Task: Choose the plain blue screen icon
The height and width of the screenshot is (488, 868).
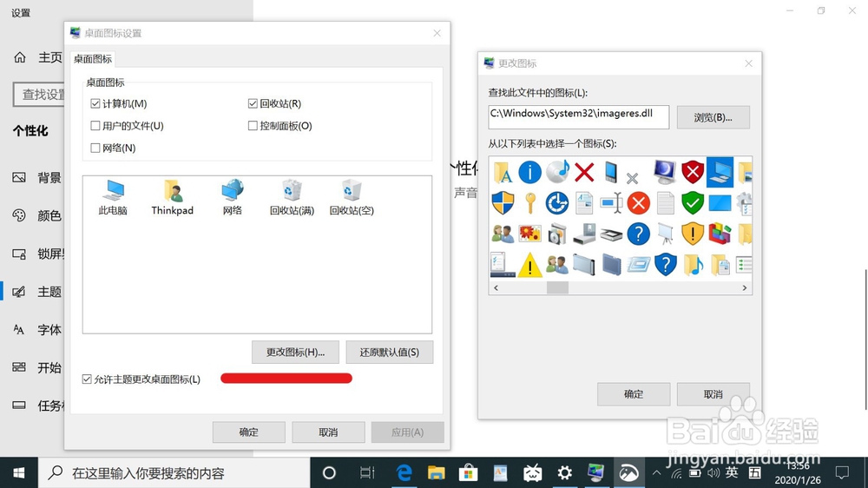Action: tap(720, 203)
